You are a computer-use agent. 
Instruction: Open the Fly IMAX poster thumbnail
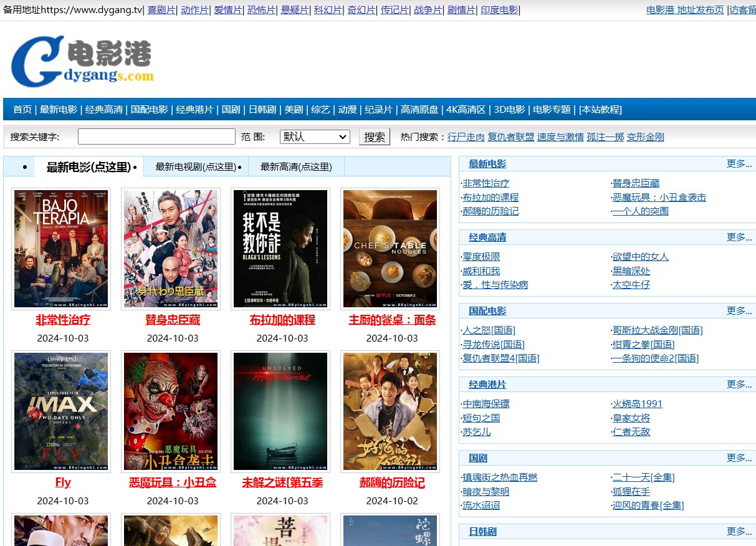point(61,411)
